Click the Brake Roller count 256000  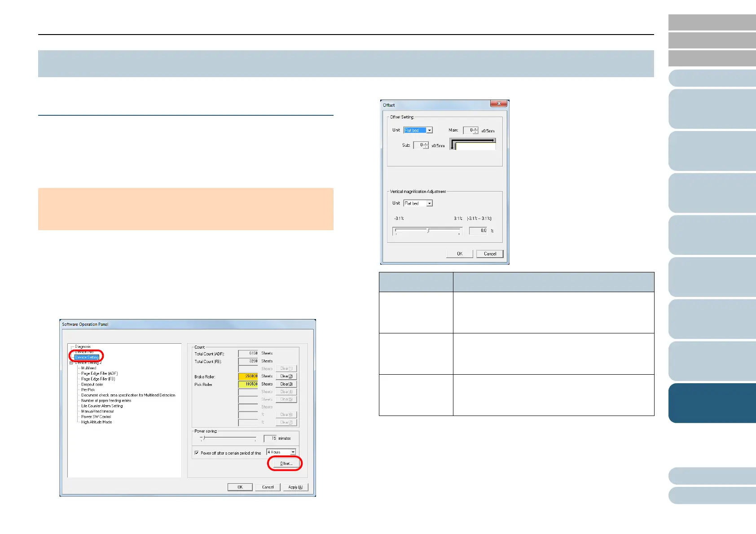click(248, 376)
